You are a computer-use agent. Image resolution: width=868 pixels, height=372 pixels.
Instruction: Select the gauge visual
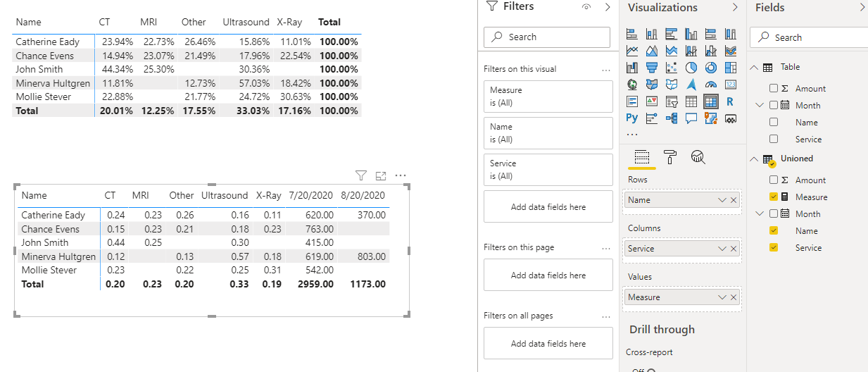click(710, 85)
